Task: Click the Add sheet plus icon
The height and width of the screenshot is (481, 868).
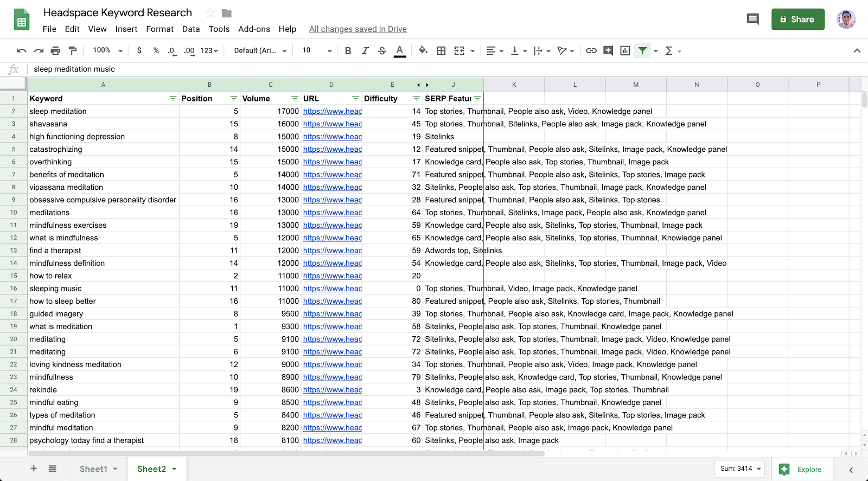Action: (x=34, y=469)
